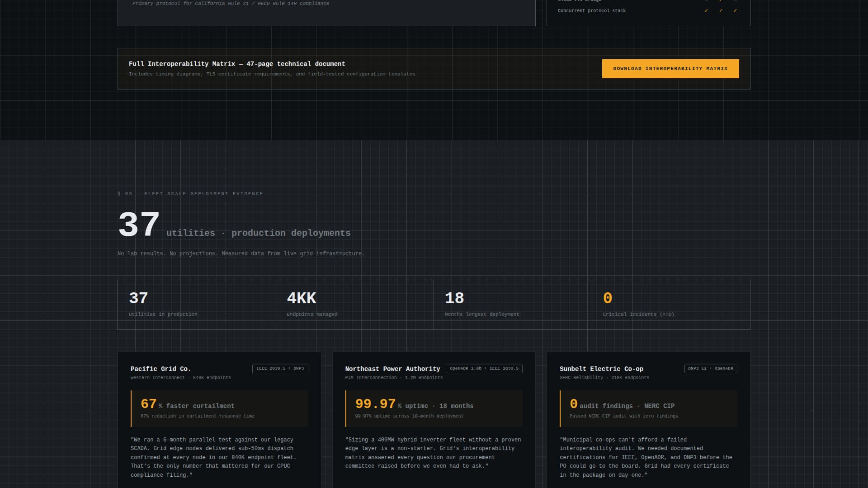Screen dimensions: 868x488
Task: Click the 0 audit findings NERC CIP metric
Action: [x=648, y=408]
